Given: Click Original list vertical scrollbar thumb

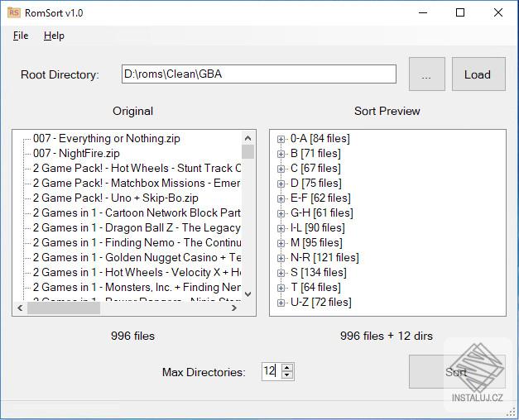Looking at the screenshot, I should (248, 152).
